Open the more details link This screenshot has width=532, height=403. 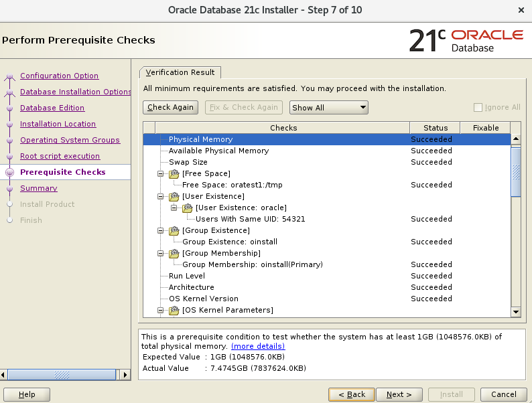point(258,346)
